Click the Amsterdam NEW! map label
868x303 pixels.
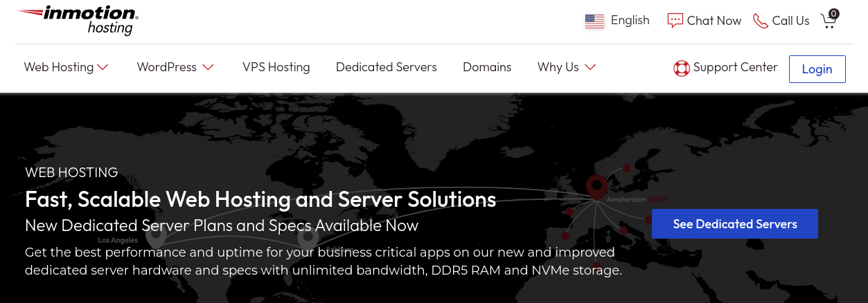pos(637,199)
